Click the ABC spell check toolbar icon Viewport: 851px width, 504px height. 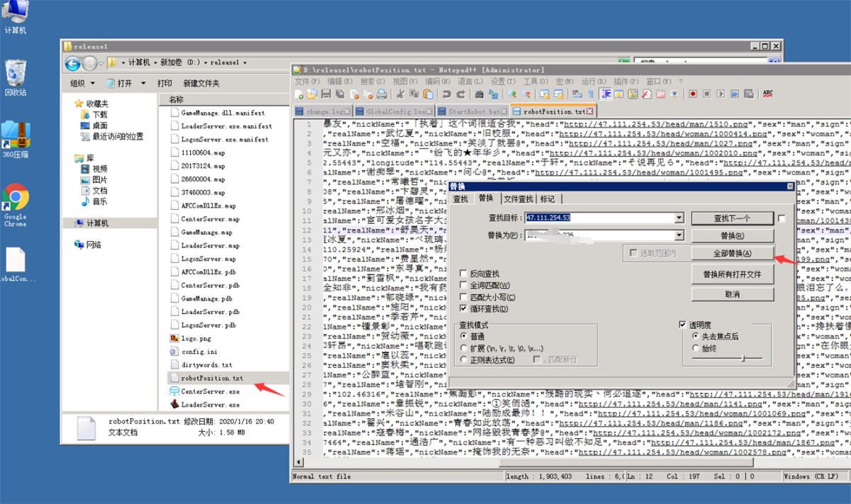click(x=767, y=94)
